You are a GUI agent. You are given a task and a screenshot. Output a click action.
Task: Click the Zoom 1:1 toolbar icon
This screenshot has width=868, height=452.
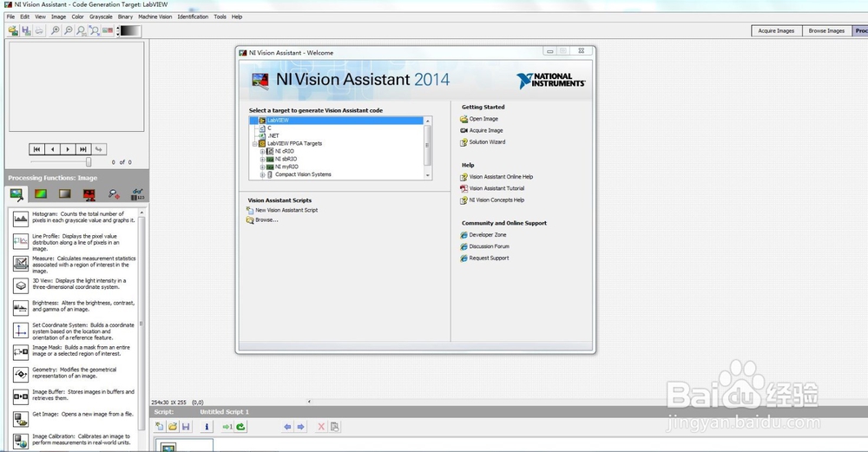point(82,30)
